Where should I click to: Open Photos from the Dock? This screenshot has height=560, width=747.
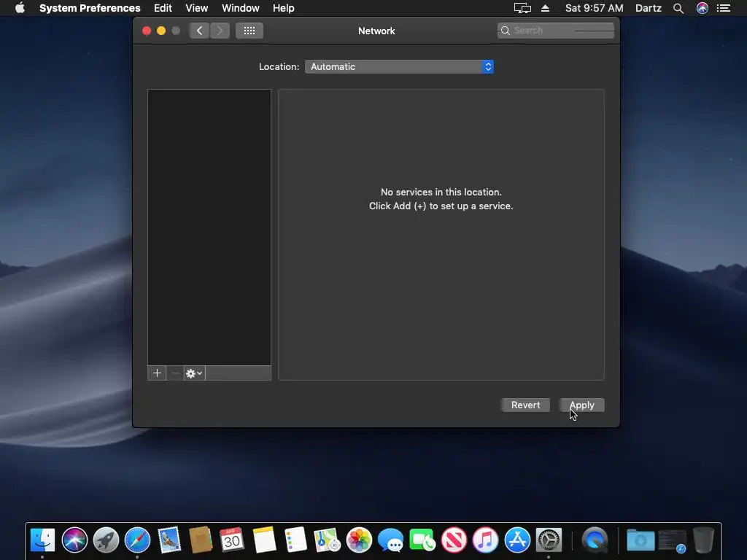click(x=359, y=540)
